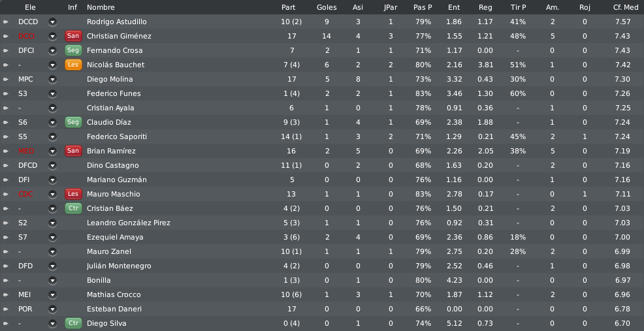The width and height of the screenshot is (644, 331).
Task: Click the Pas P column header
Action: pos(423,7)
